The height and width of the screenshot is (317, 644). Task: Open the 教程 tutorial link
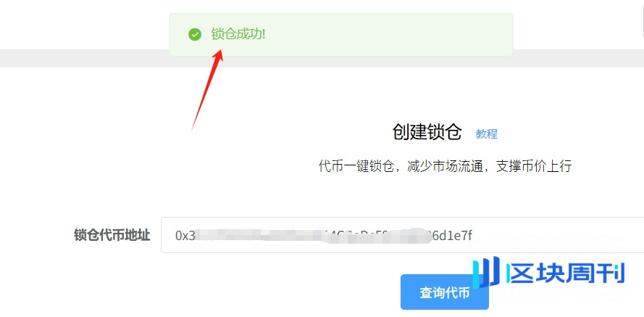pyautogui.click(x=487, y=133)
